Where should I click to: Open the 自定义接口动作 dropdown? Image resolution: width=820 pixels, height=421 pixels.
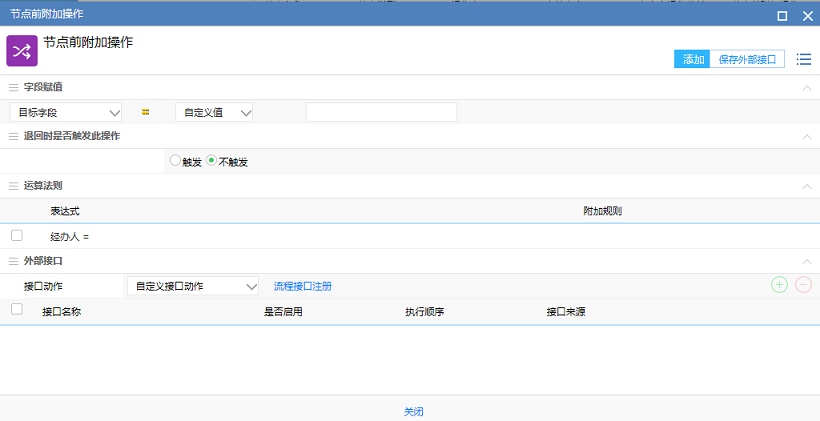point(193,286)
